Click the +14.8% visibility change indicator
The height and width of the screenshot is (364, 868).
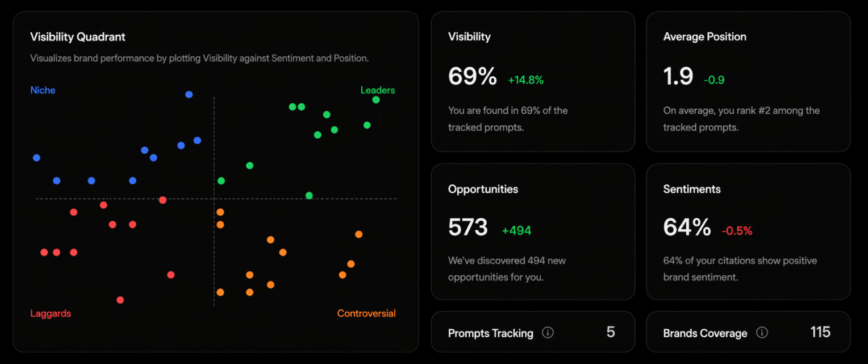[526, 80]
